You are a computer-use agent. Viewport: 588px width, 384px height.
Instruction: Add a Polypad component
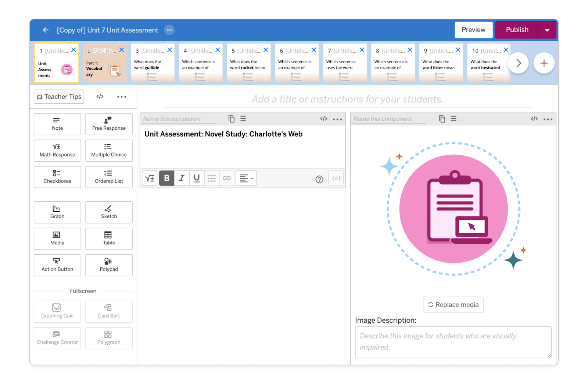tap(108, 265)
